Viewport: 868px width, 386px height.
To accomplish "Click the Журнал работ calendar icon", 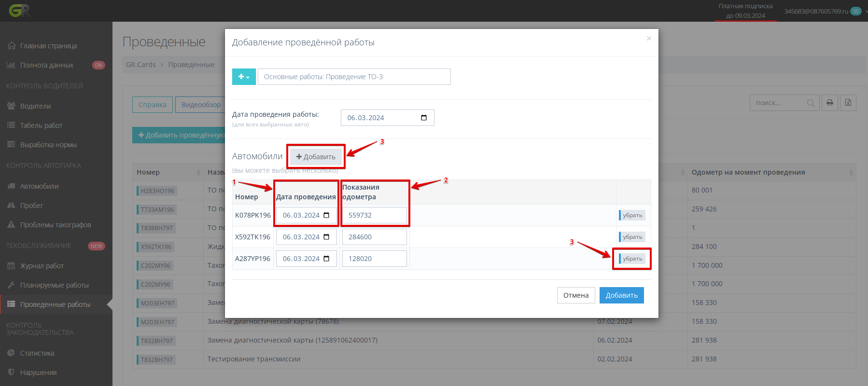I will tap(11, 265).
